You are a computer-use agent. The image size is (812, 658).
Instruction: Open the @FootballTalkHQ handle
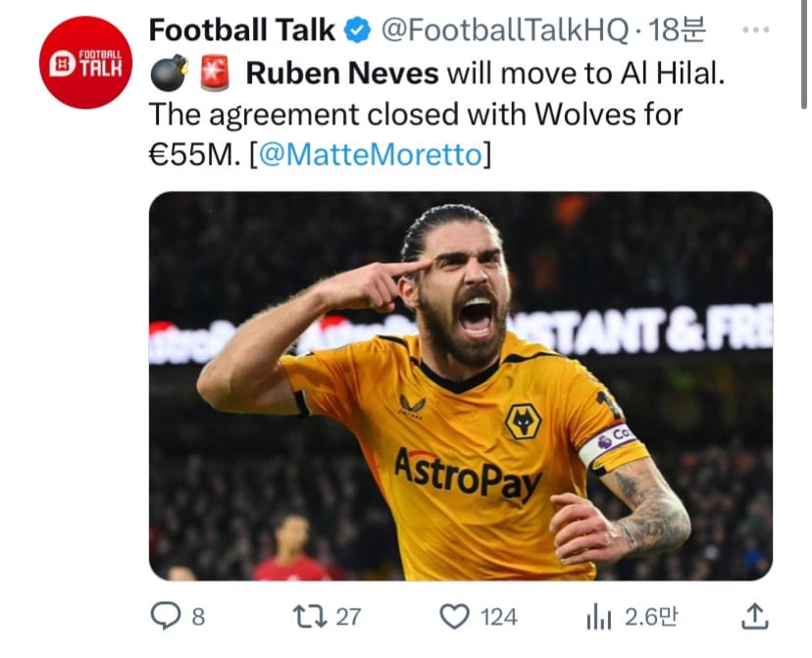tap(504, 31)
